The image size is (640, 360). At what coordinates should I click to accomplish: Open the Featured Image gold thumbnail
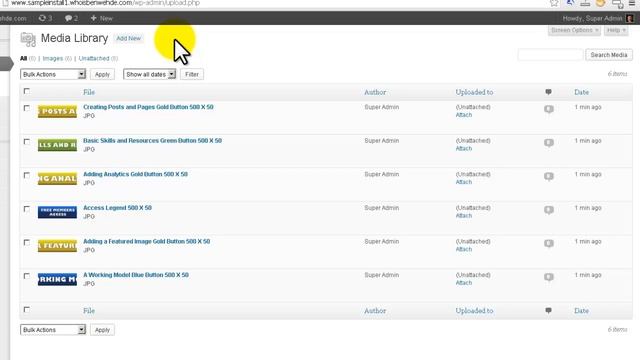[x=57, y=246]
